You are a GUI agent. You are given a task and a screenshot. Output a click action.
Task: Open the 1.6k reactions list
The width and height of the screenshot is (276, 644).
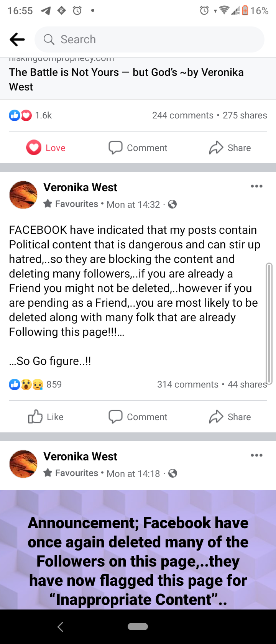31,115
